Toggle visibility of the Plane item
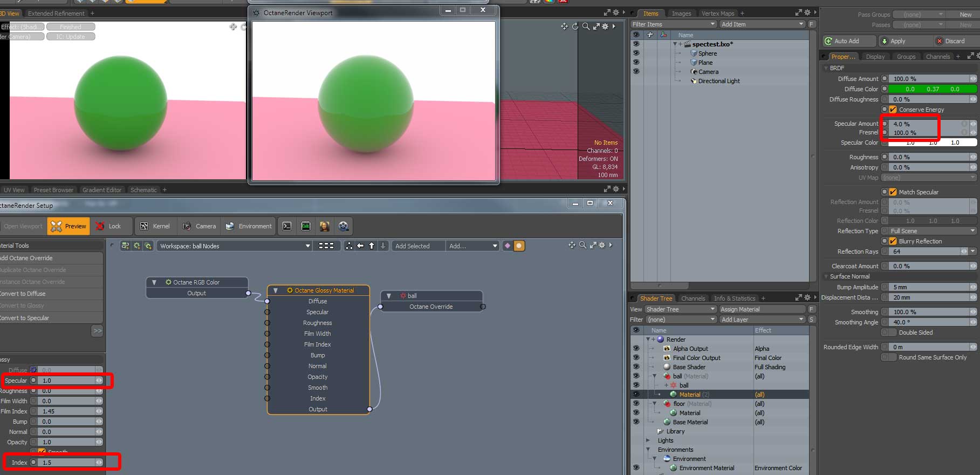 (x=636, y=63)
